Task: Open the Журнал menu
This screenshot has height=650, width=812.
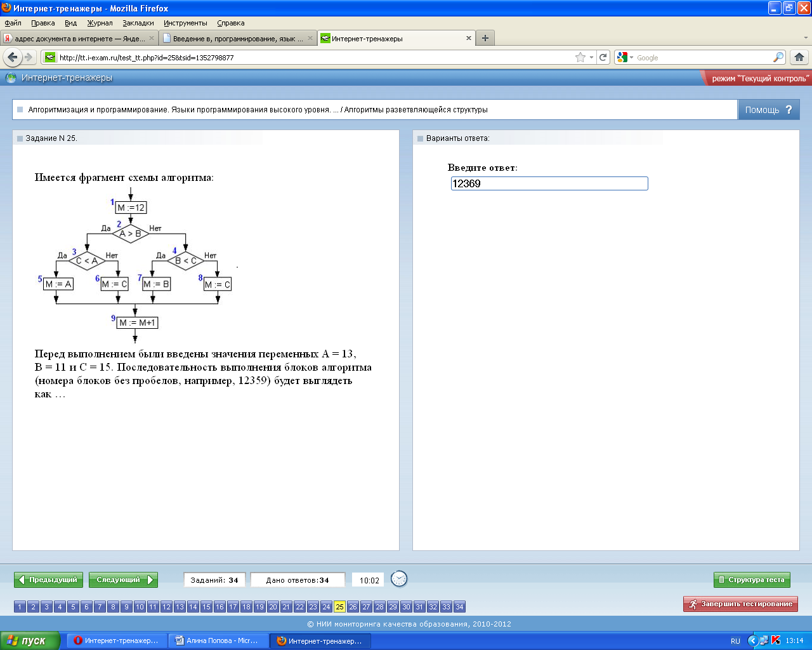Action: click(100, 23)
